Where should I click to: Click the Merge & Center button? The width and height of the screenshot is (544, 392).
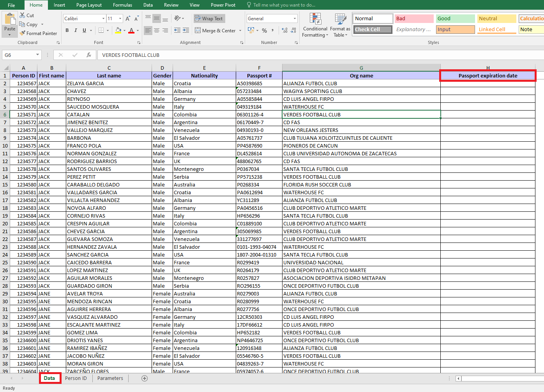coord(215,30)
